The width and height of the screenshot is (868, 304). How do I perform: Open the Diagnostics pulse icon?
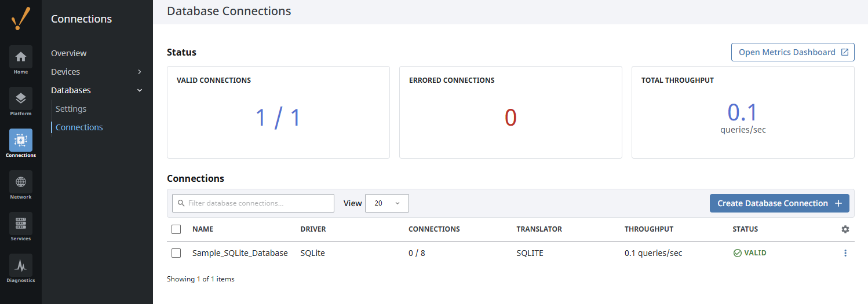(21, 265)
